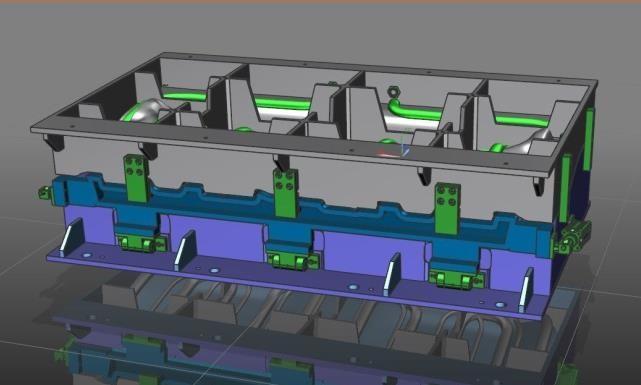Pick the green pipe in the rightmost compartment
The image size is (641, 385).
522,121
